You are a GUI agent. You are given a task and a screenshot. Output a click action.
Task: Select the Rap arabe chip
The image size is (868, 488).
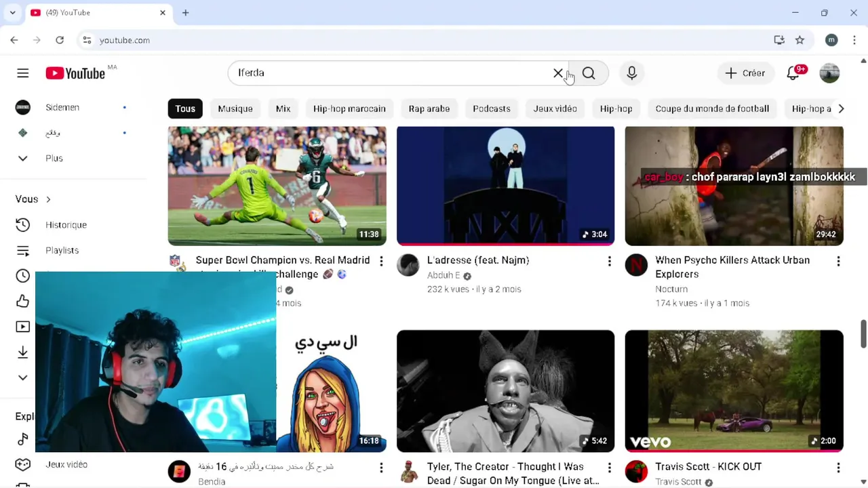point(429,108)
